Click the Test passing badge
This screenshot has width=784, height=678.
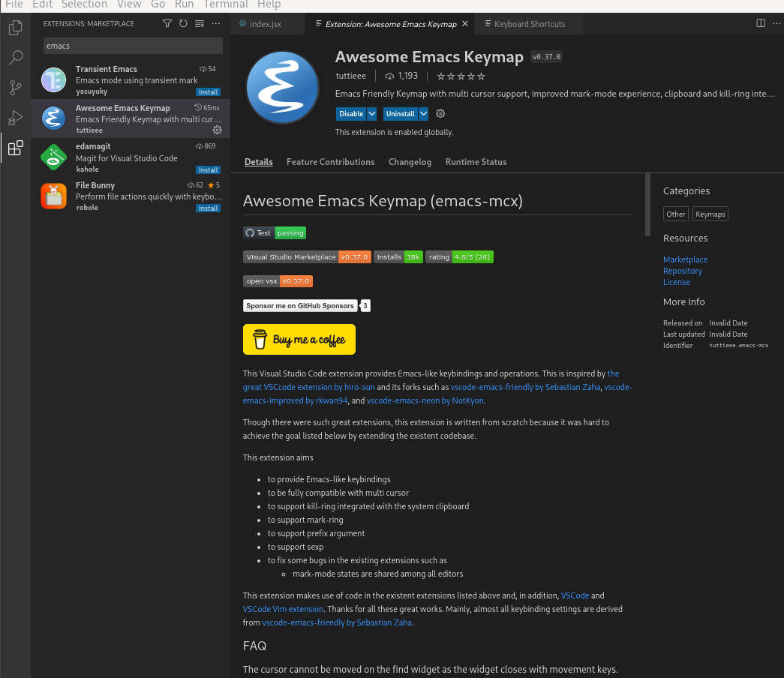(275, 233)
